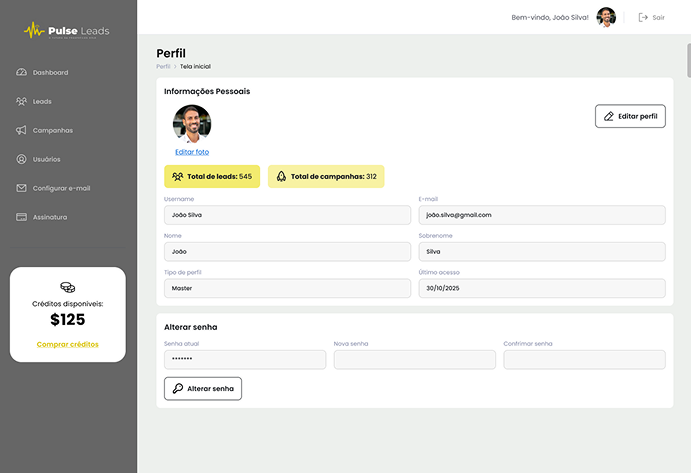Click the Assinatura card icon

pyautogui.click(x=22, y=217)
